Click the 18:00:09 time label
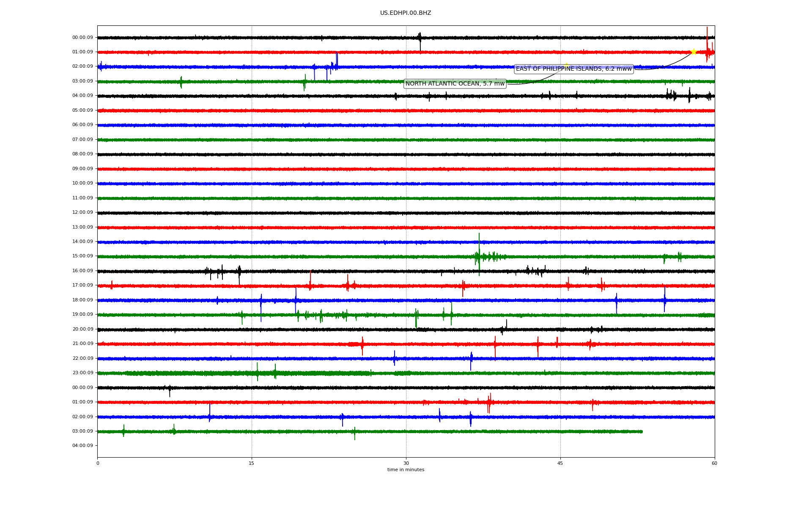The image size is (812, 508). tap(82, 300)
